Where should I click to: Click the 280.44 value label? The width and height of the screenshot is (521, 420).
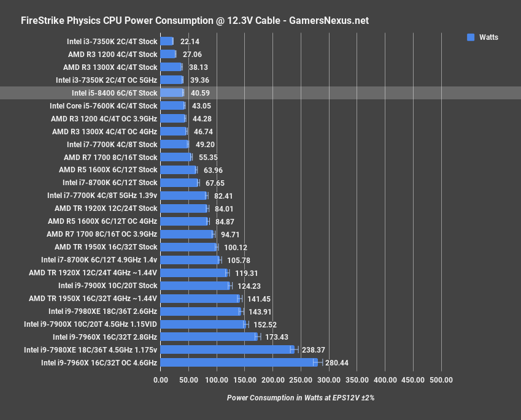(336, 362)
